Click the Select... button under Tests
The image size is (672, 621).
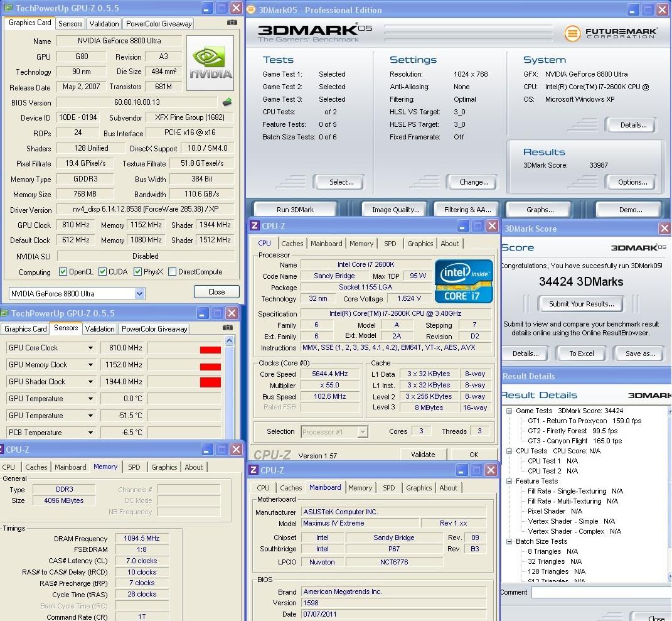coord(341,182)
